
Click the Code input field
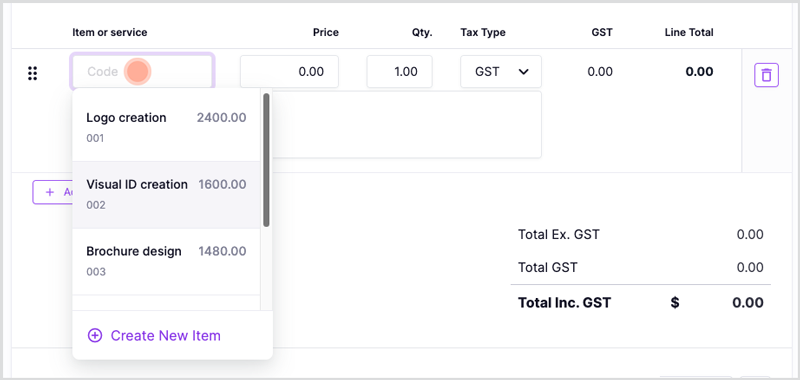pos(142,71)
